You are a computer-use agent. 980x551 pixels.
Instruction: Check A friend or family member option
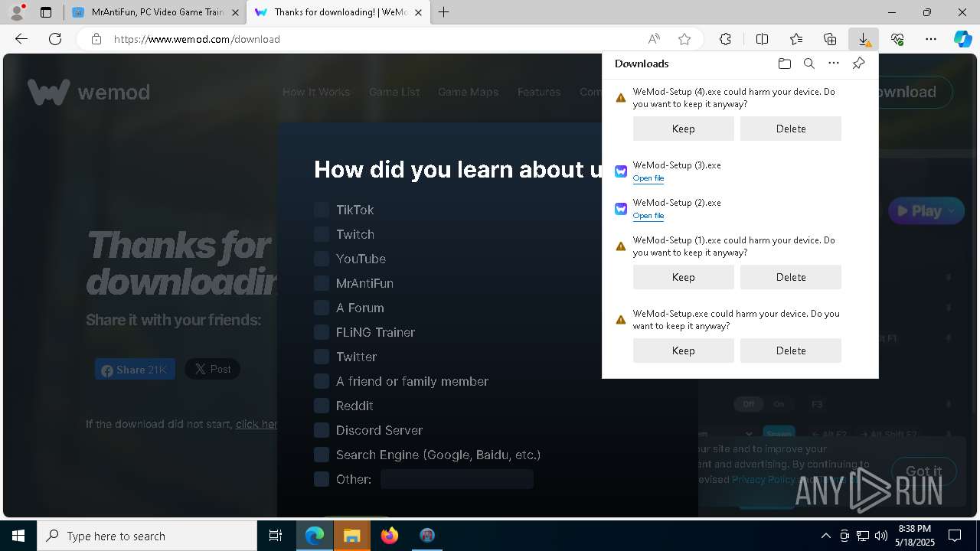click(322, 381)
